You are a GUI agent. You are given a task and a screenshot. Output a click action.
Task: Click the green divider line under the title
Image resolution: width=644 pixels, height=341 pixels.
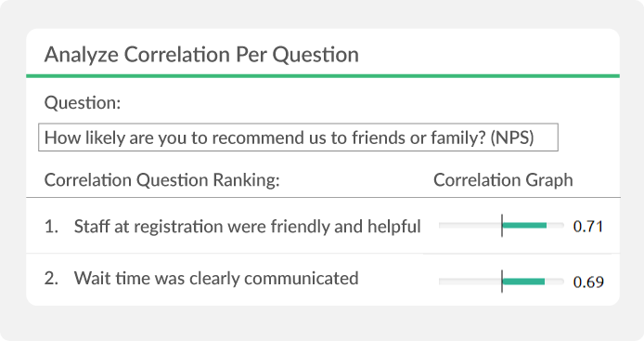323,76
